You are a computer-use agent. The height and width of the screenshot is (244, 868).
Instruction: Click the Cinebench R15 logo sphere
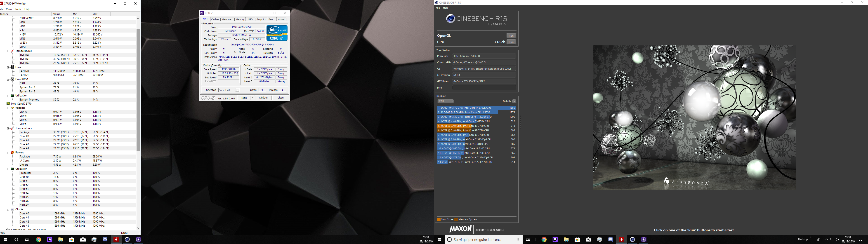pyautogui.click(x=451, y=19)
